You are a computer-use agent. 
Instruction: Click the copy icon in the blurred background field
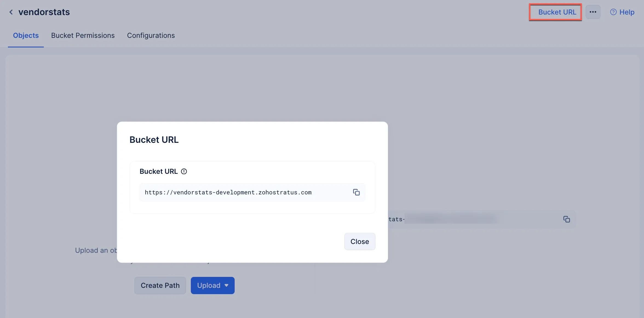coord(567,219)
